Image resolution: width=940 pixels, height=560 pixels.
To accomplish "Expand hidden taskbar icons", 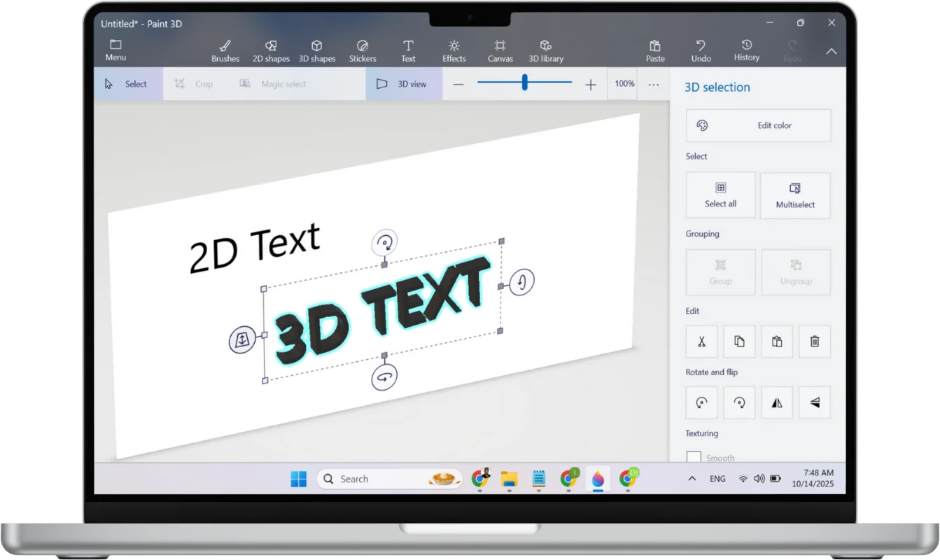I will 692,479.
